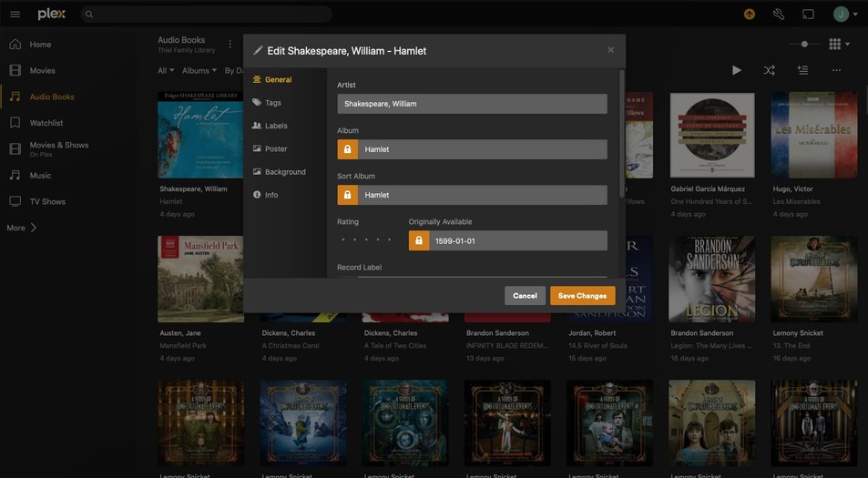The height and width of the screenshot is (478, 868).
Task: Open Audio Books library options menu
Action: pos(230,44)
